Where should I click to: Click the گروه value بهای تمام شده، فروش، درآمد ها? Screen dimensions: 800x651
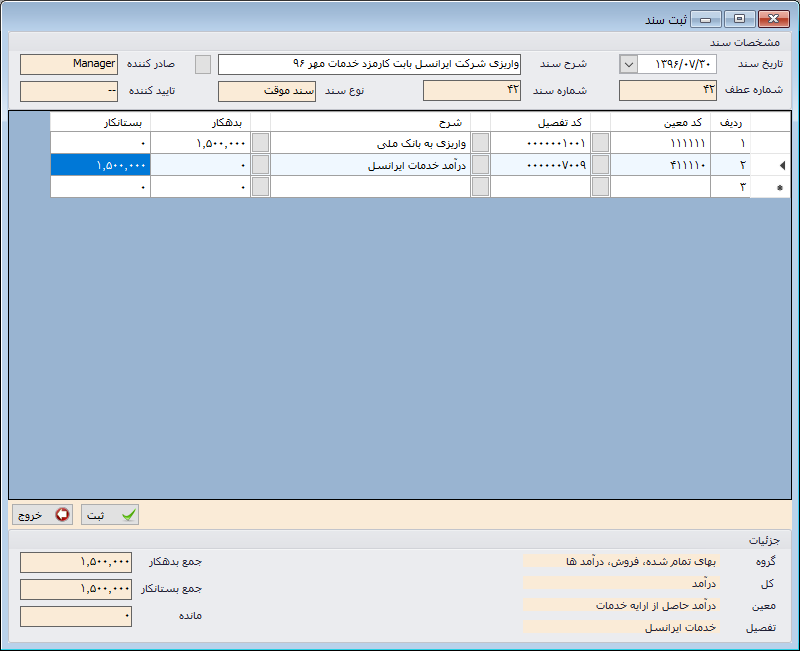pyautogui.click(x=621, y=561)
